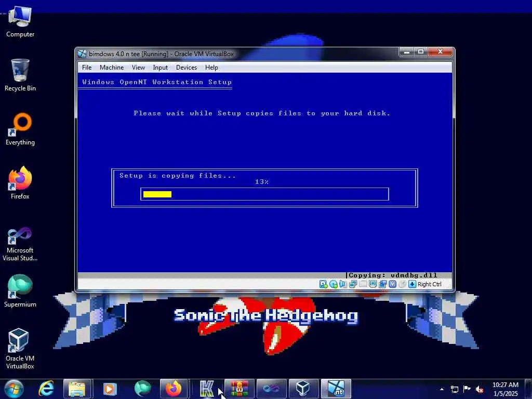Click the hard disk activity icon in VirtualBox status bar
This screenshot has width=532, height=399.
(323, 284)
